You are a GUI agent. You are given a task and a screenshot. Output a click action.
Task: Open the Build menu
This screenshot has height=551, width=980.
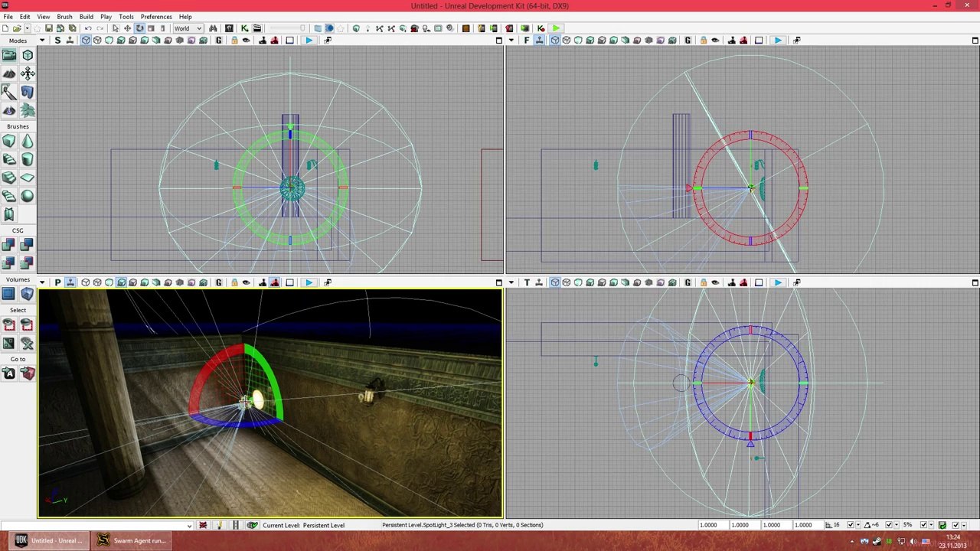pos(86,16)
